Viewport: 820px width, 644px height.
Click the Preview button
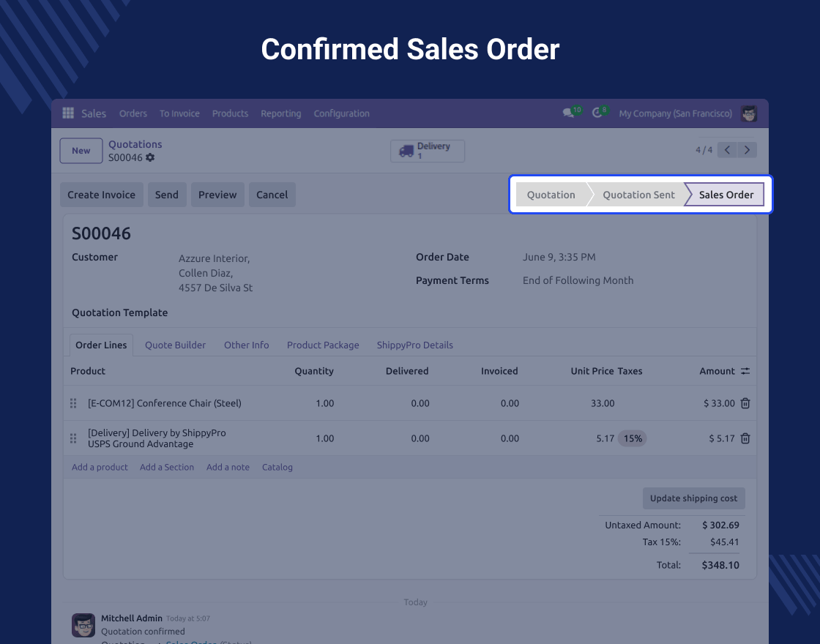(x=217, y=195)
